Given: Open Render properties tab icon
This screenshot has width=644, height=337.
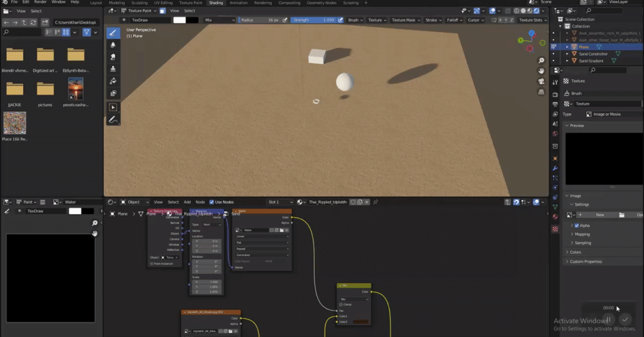Looking at the screenshot, I should pos(555,95).
